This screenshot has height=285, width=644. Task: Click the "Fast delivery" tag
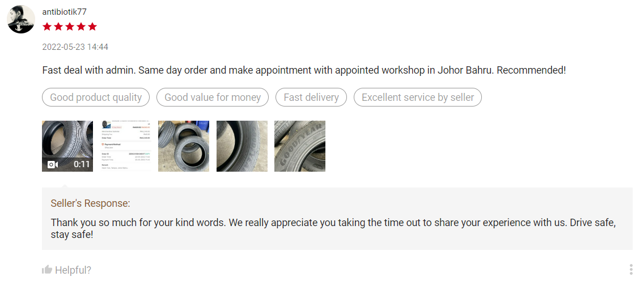[x=311, y=97]
